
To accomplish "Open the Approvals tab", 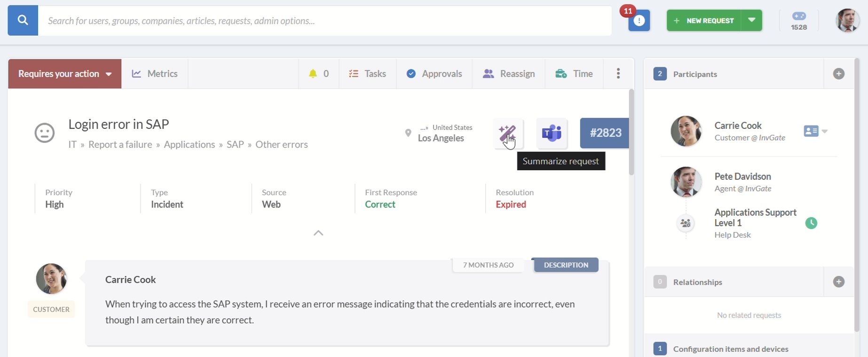I will (434, 74).
